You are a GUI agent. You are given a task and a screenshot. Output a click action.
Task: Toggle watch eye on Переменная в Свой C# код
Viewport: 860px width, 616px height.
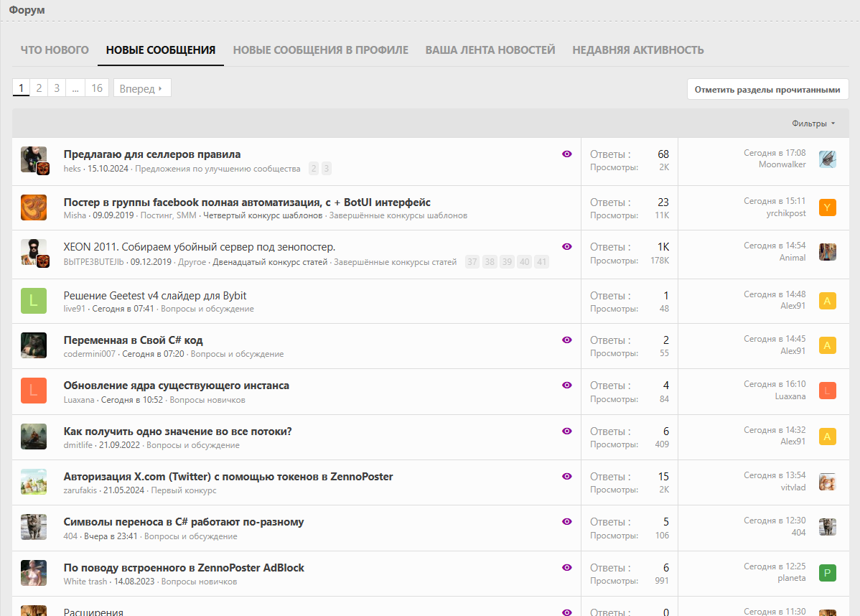[x=567, y=340]
